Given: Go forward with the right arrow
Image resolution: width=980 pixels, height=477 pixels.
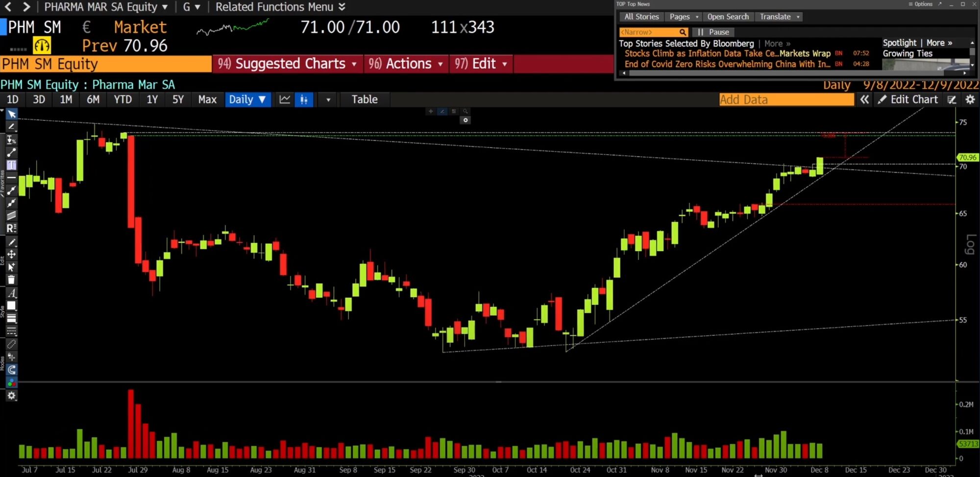Looking at the screenshot, I should tap(26, 7).
